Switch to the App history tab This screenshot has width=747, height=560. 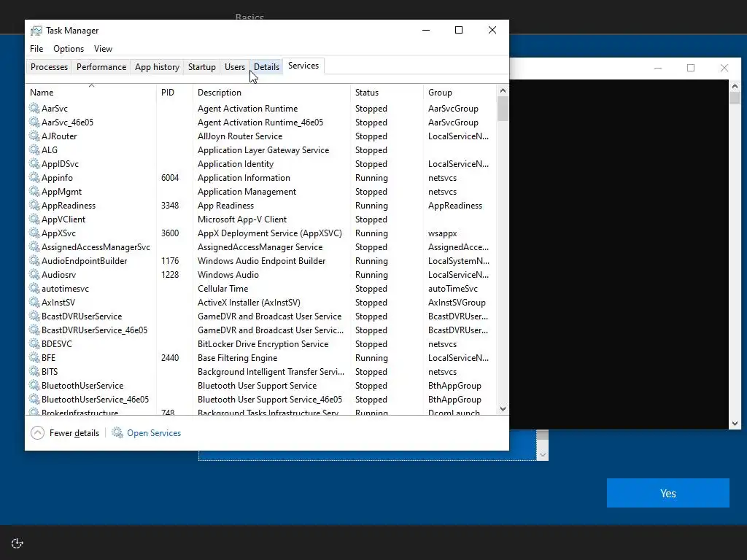click(158, 66)
